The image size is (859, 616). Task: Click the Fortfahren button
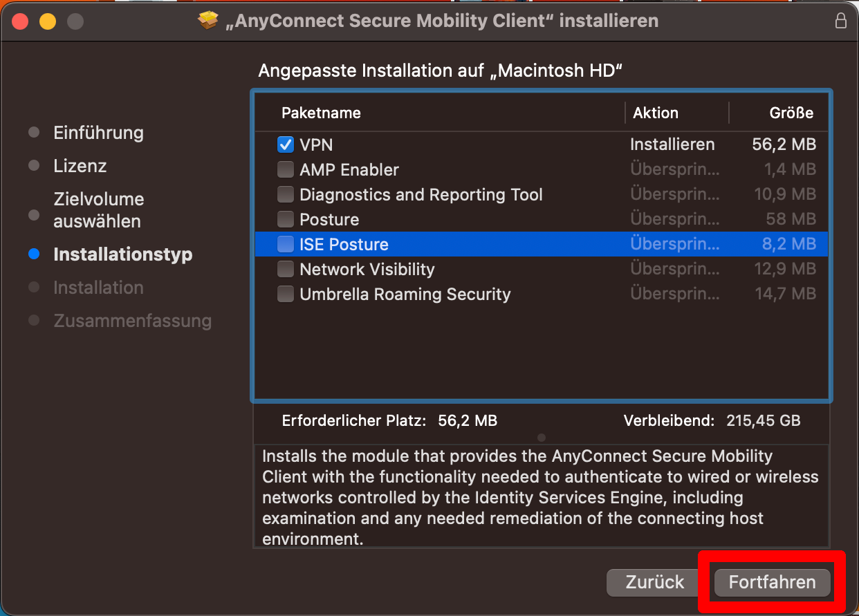click(772, 582)
